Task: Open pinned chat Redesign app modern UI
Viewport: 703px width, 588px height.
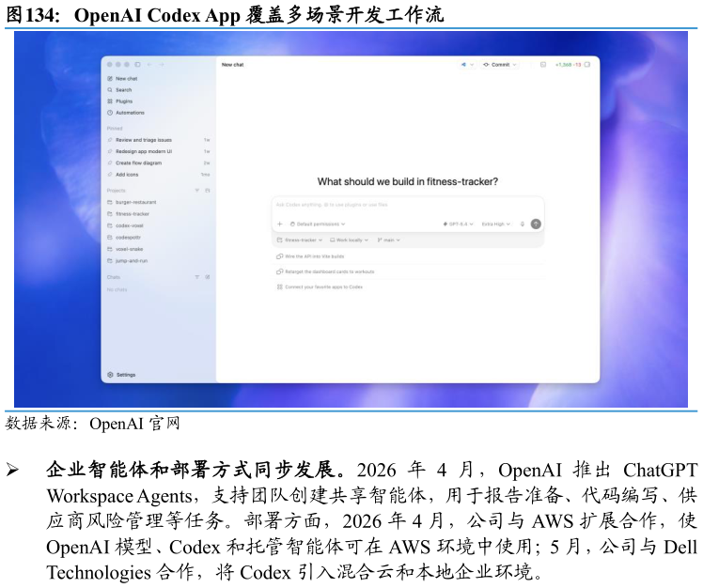Action: (x=158, y=151)
